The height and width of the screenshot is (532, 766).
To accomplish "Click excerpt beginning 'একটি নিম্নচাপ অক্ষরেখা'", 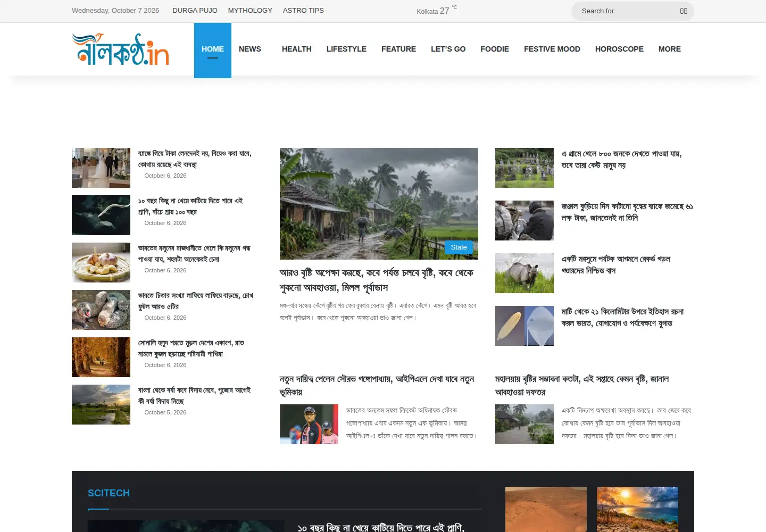I will tap(626, 423).
